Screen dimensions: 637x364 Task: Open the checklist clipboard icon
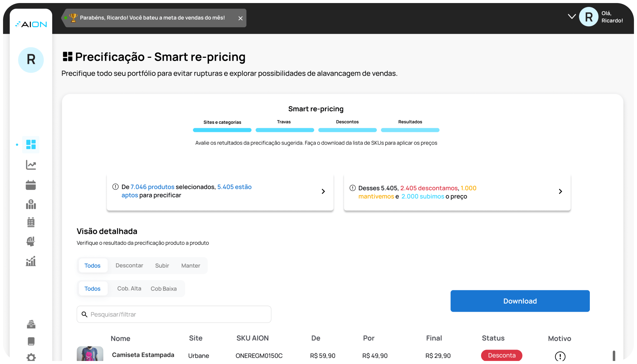click(x=31, y=222)
